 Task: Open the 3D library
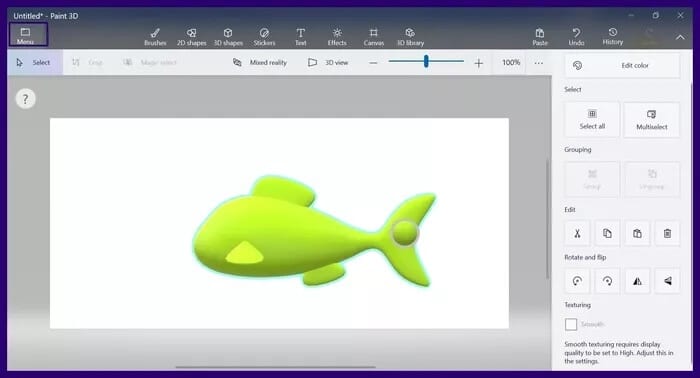(410, 37)
